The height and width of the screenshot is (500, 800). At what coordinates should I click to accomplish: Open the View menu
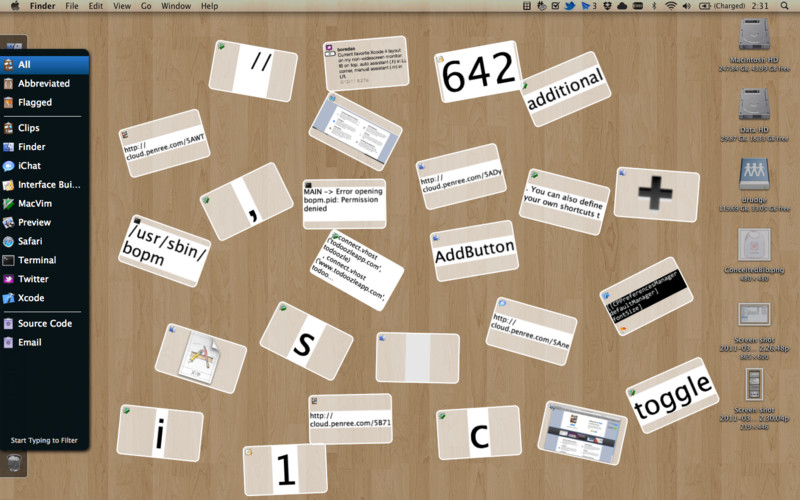point(122,6)
